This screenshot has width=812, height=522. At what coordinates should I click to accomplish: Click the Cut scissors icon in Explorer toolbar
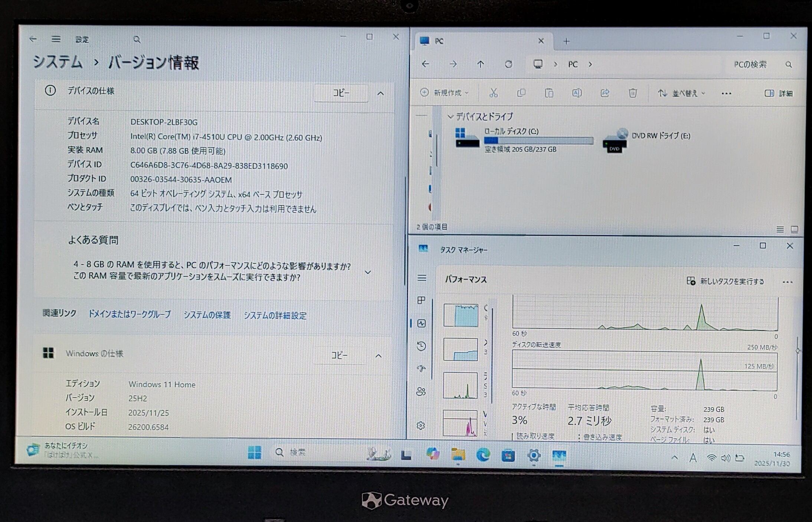point(493,93)
